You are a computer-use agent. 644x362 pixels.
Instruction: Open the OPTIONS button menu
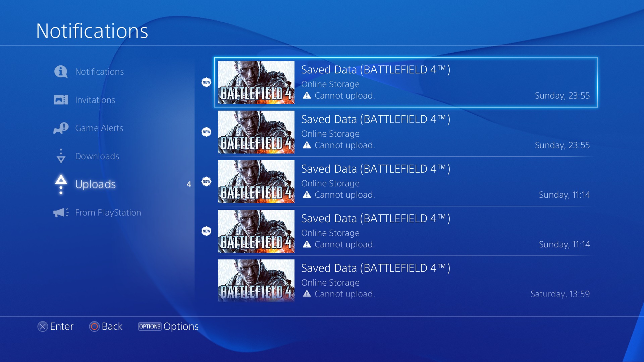[x=150, y=326]
